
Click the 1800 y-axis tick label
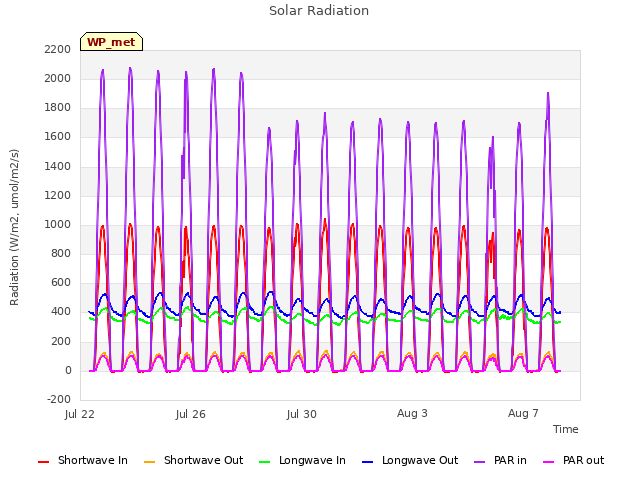(x=58, y=108)
